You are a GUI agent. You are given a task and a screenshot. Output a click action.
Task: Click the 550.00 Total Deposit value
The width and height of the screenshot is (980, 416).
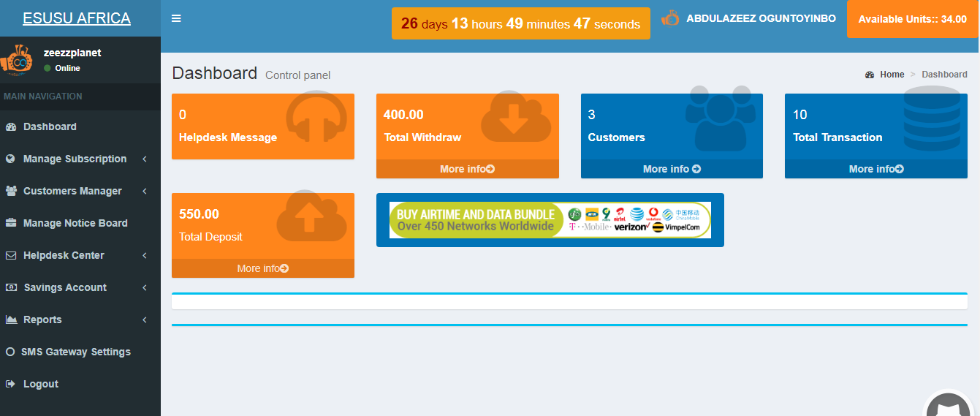point(199,214)
